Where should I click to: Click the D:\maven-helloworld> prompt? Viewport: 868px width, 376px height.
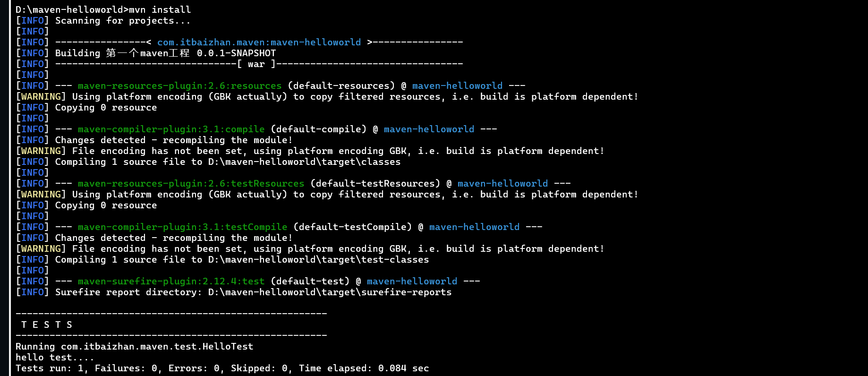coord(72,9)
